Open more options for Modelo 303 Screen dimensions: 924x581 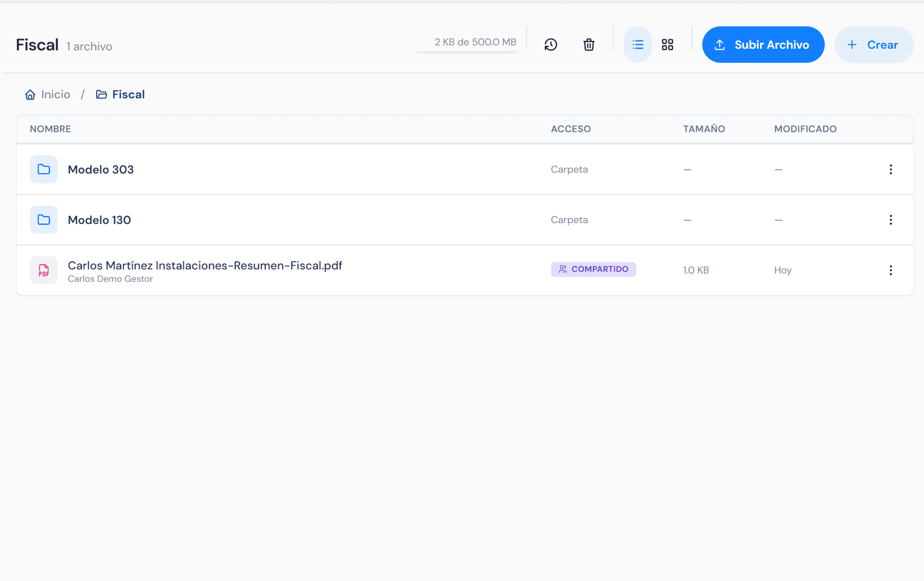coord(891,169)
